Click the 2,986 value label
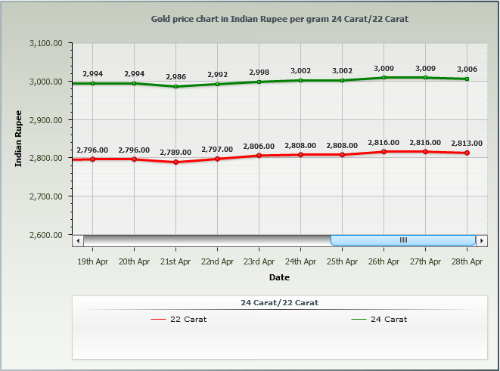 pos(176,77)
